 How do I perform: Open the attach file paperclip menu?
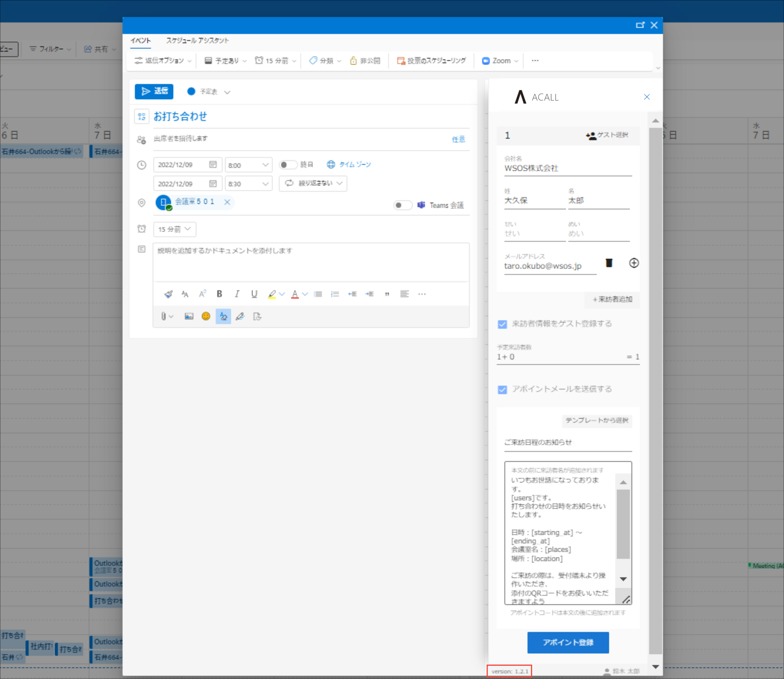(167, 316)
